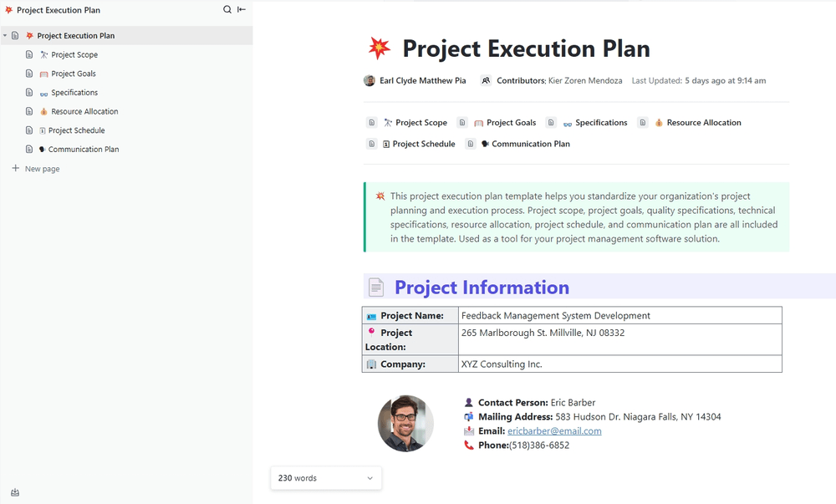The width and height of the screenshot is (836, 504).
Task: Collapse the sidebar using the arrow icon
Action: tap(242, 10)
